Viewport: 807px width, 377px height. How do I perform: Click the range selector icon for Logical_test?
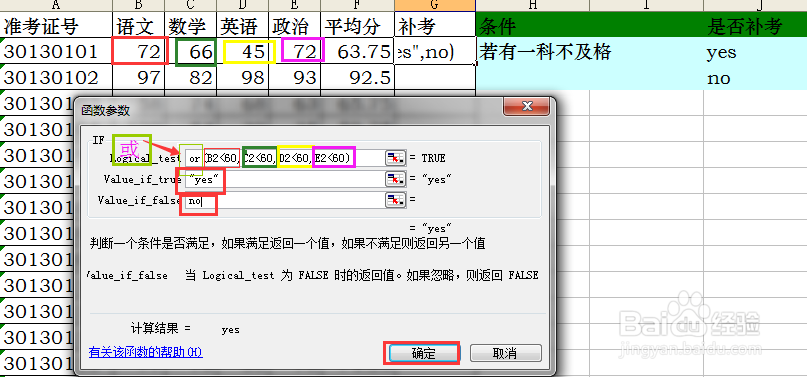[395, 158]
